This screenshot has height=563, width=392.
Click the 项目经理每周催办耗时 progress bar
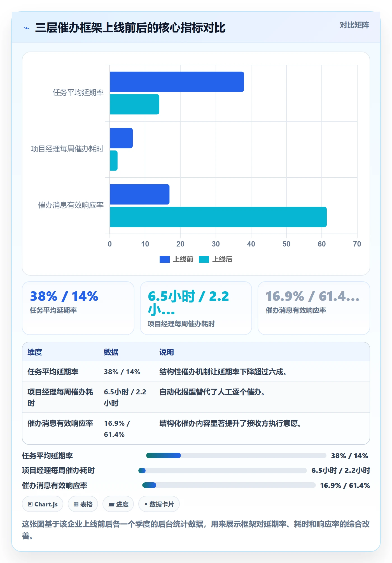pos(223,470)
